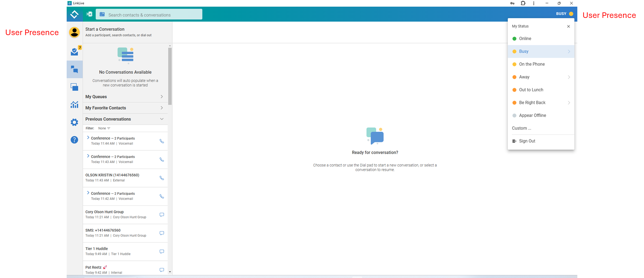Expand the Away status submenu arrow
Image resolution: width=644 pixels, height=278 pixels.
pos(569,77)
